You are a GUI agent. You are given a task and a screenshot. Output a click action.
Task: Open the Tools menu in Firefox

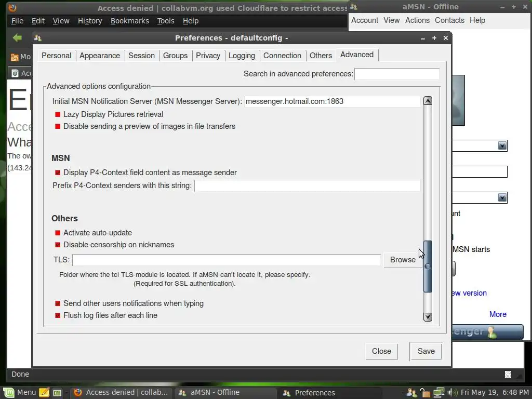[x=166, y=21]
